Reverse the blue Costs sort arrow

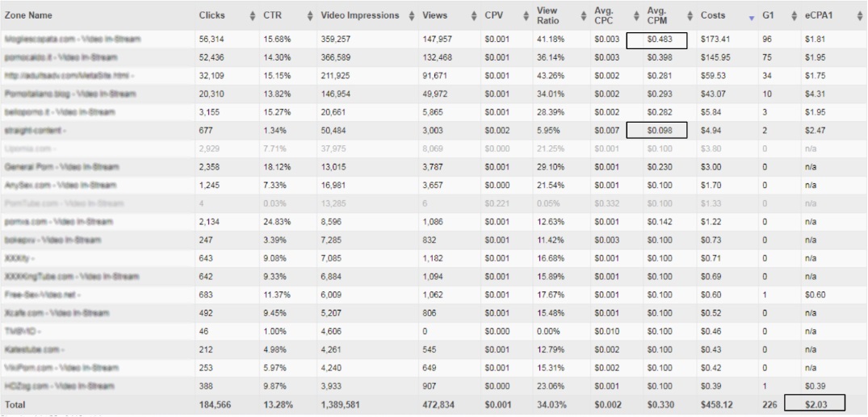752,15
